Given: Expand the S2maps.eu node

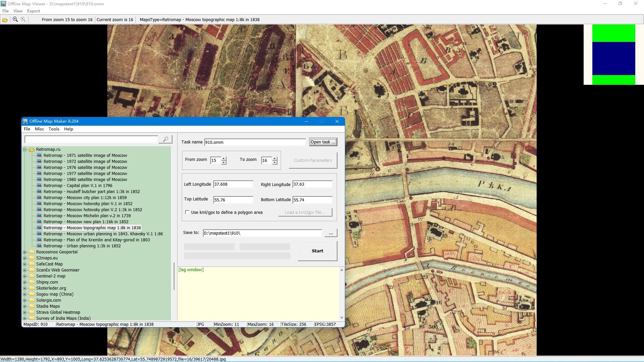Looking at the screenshot, I should click(x=24, y=258).
